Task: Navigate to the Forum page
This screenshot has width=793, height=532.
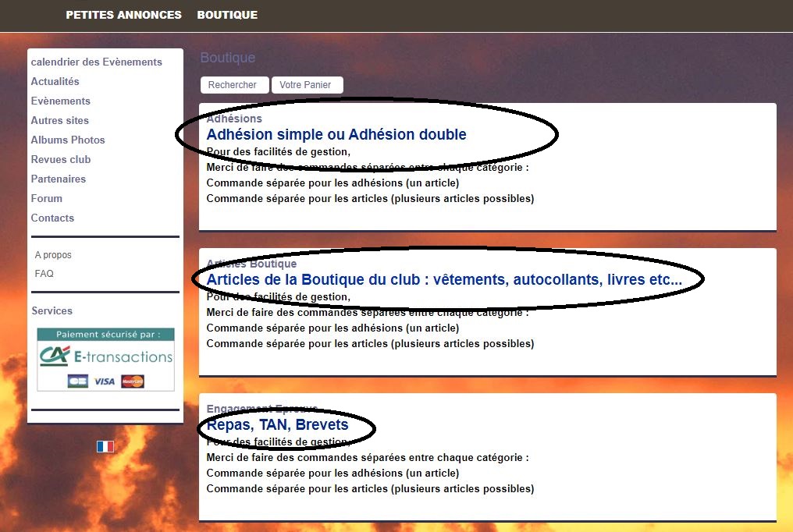Action: pos(46,198)
